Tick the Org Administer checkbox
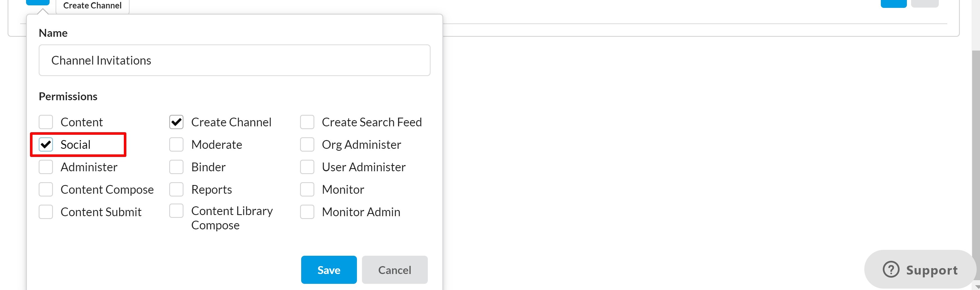 pos(307,145)
